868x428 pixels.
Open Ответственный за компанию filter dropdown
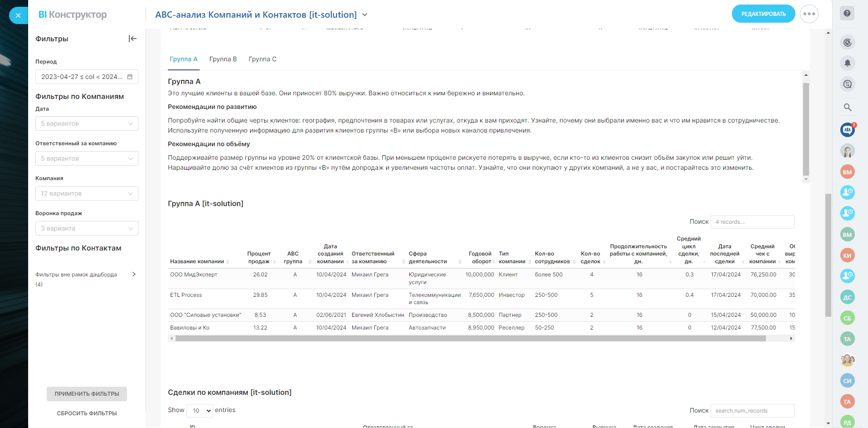point(87,158)
